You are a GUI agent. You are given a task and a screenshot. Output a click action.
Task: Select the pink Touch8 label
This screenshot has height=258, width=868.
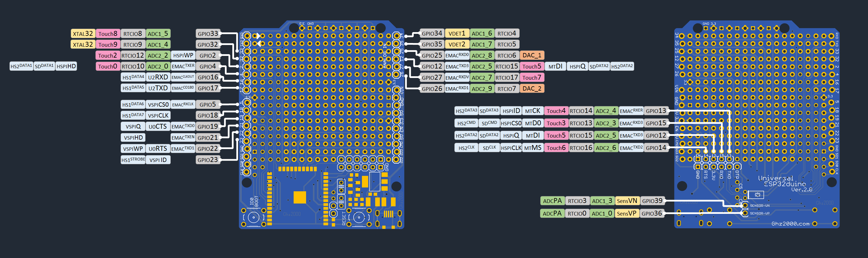coord(108,34)
